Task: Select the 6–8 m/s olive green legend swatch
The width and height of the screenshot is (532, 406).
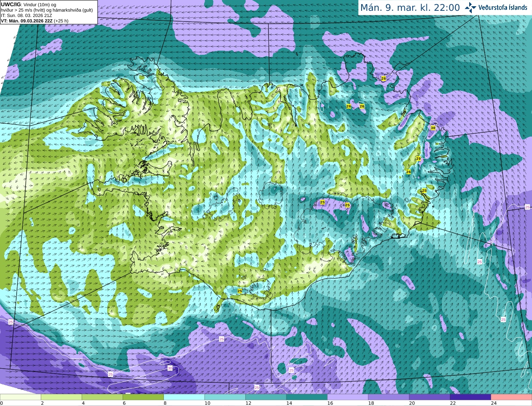Action: (143, 397)
